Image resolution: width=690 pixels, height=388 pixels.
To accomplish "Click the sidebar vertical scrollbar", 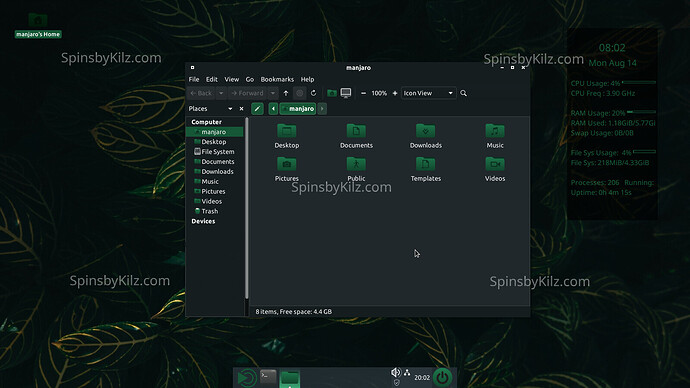I will click(246, 209).
